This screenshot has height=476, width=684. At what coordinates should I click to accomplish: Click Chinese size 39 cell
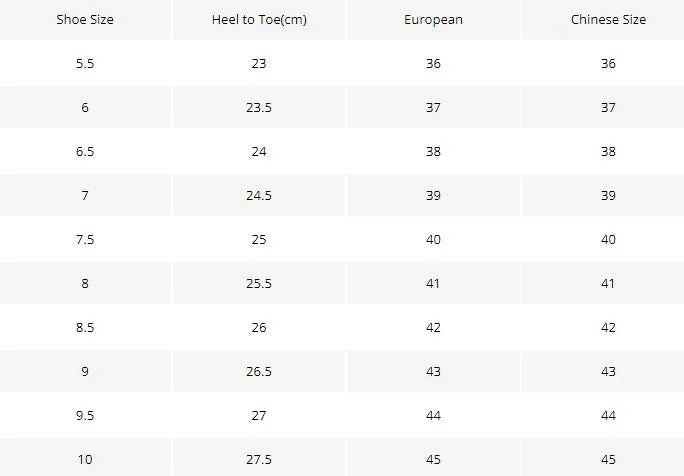point(608,195)
